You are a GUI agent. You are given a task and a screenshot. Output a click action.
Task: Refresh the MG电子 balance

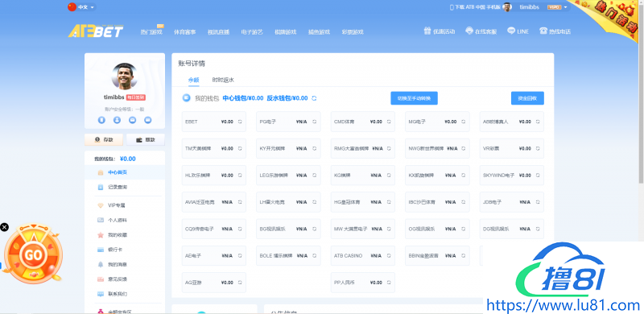point(463,122)
